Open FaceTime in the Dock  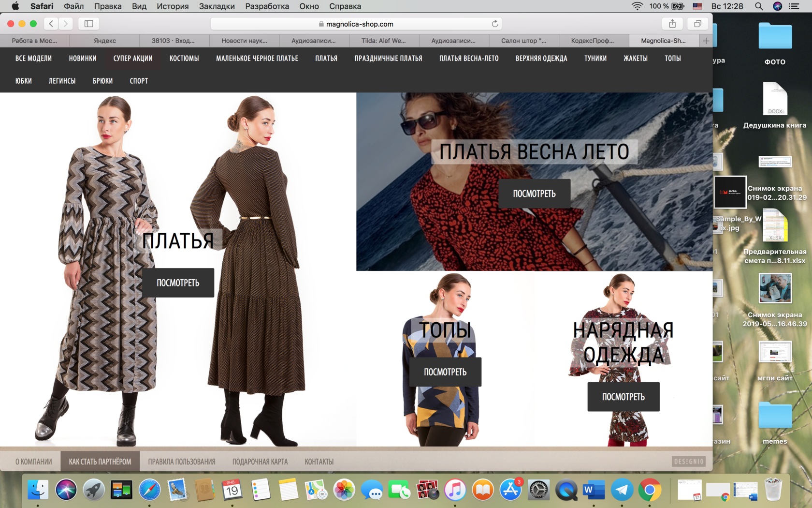(399, 490)
